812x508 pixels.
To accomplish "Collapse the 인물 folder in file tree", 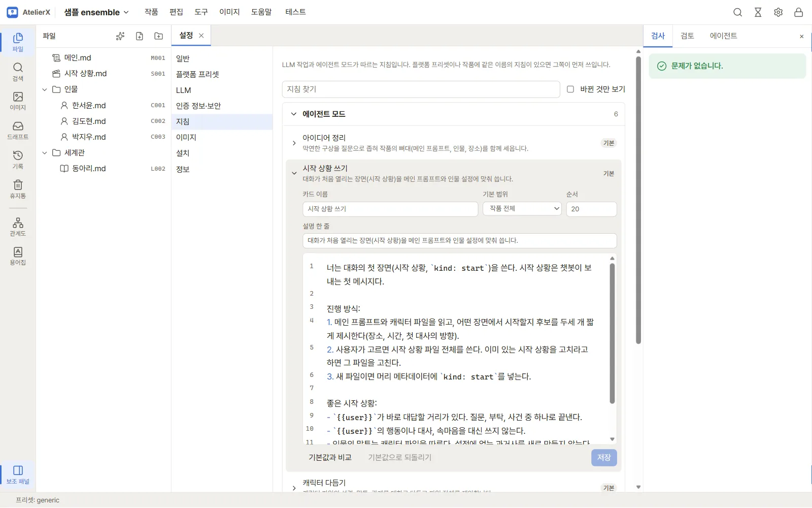I will [45, 89].
